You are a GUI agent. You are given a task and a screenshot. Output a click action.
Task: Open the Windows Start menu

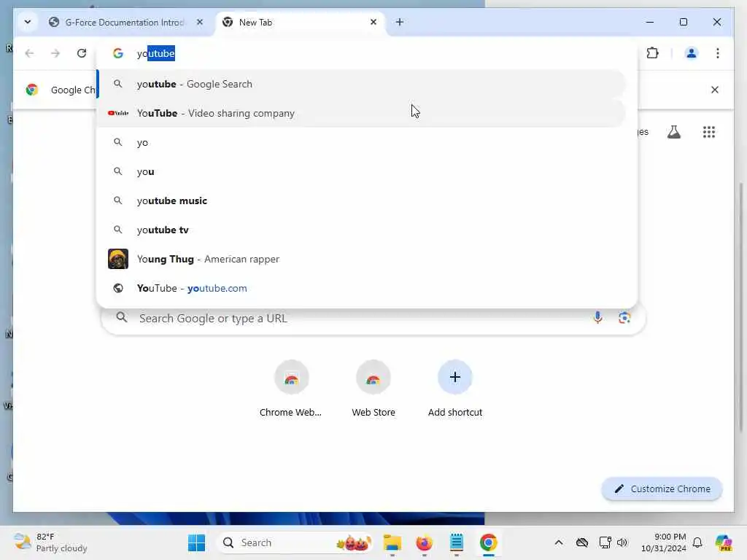(196, 542)
